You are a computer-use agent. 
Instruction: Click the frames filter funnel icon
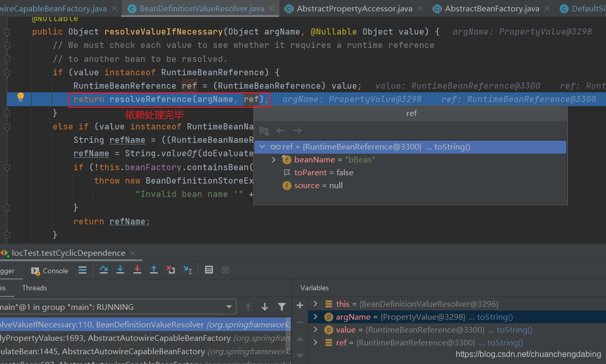tap(282, 307)
